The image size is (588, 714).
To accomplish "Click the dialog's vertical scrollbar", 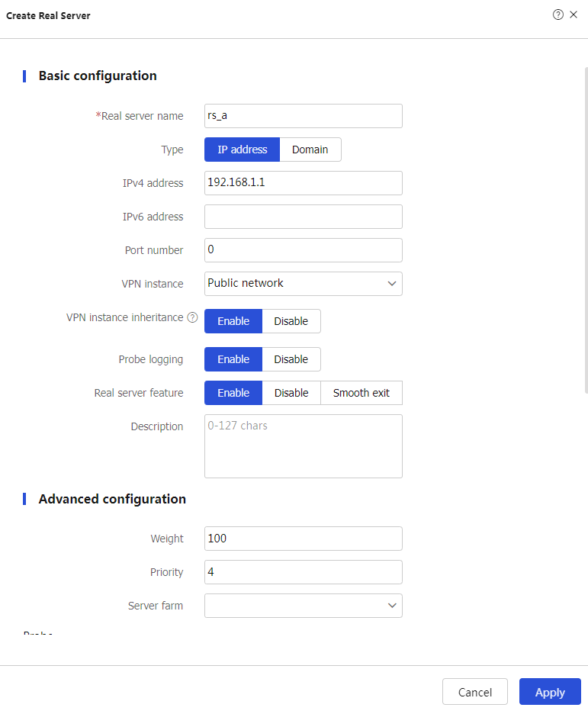I will pos(586,229).
